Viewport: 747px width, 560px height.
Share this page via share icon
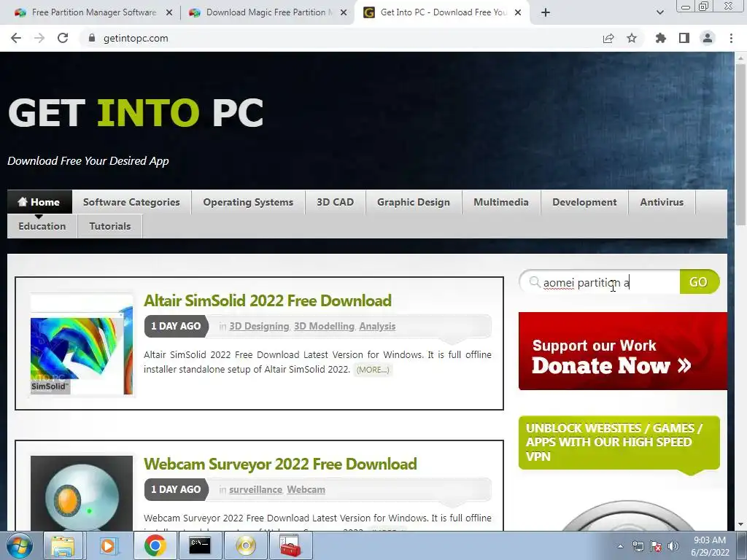click(x=608, y=38)
